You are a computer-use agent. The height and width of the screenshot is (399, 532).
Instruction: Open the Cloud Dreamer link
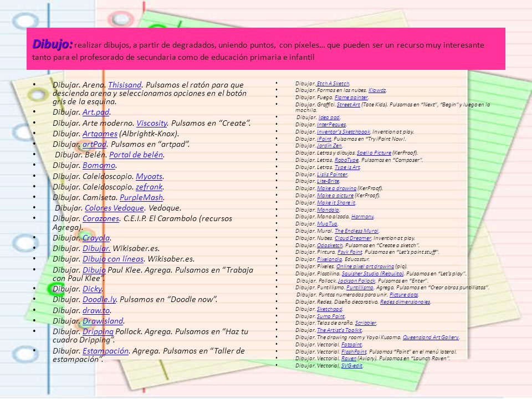[x=353, y=238]
